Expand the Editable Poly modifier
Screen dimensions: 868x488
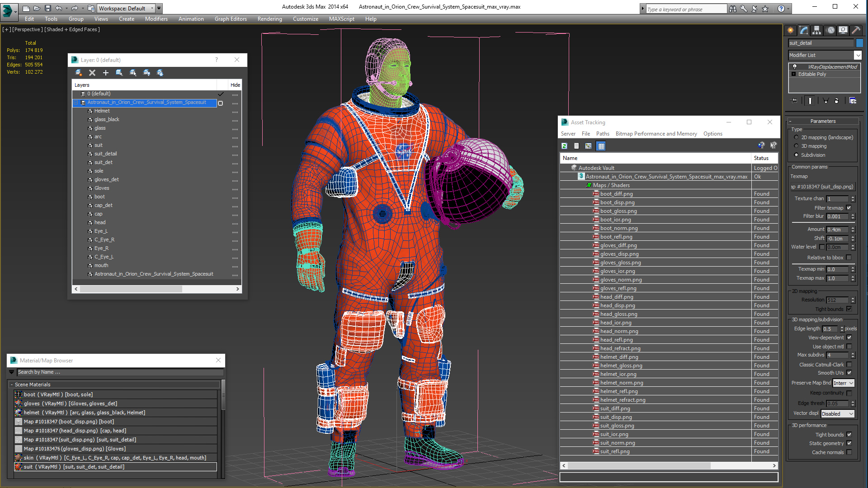point(793,74)
